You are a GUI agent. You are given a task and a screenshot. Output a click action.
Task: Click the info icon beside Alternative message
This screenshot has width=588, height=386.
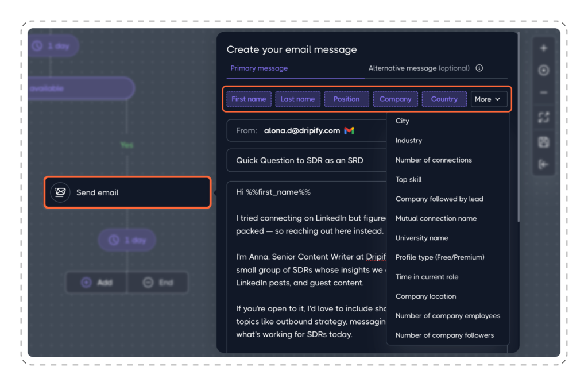tap(479, 67)
